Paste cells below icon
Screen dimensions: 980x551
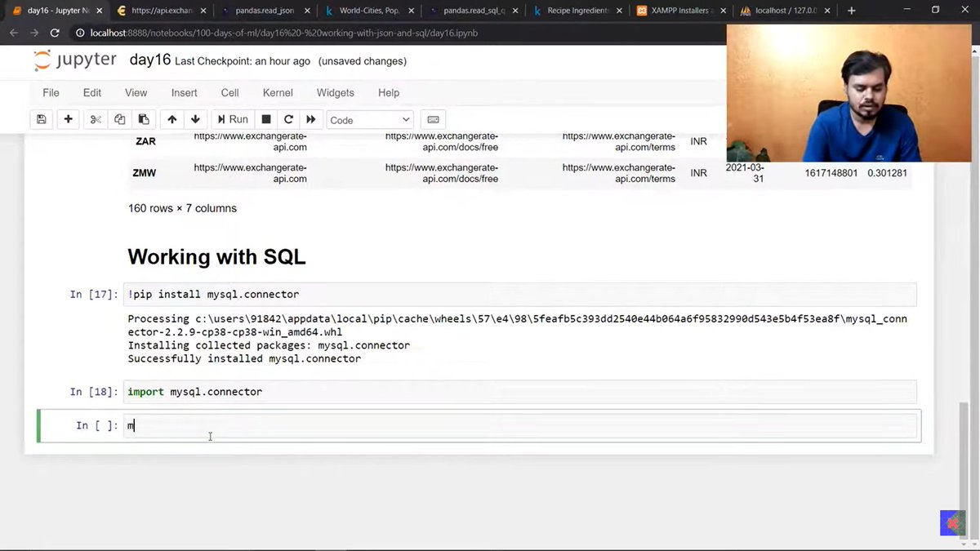pyautogui.click(x=143, y=119)
